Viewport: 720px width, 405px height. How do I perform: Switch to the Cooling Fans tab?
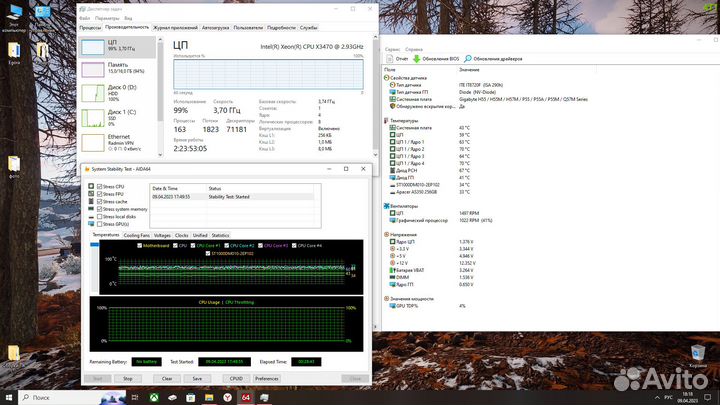point(136,235)
